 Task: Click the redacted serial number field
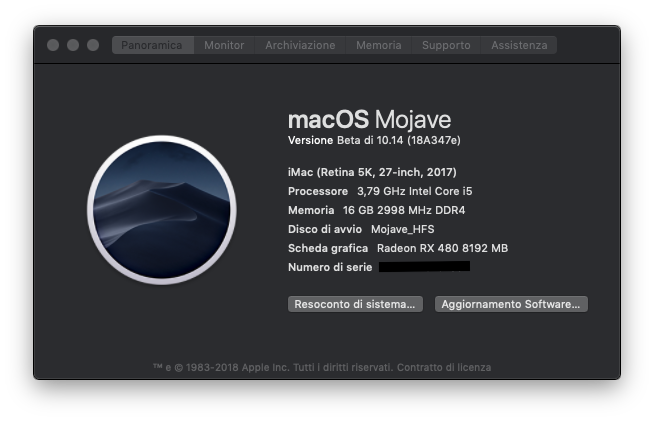(x=424, y=267)
